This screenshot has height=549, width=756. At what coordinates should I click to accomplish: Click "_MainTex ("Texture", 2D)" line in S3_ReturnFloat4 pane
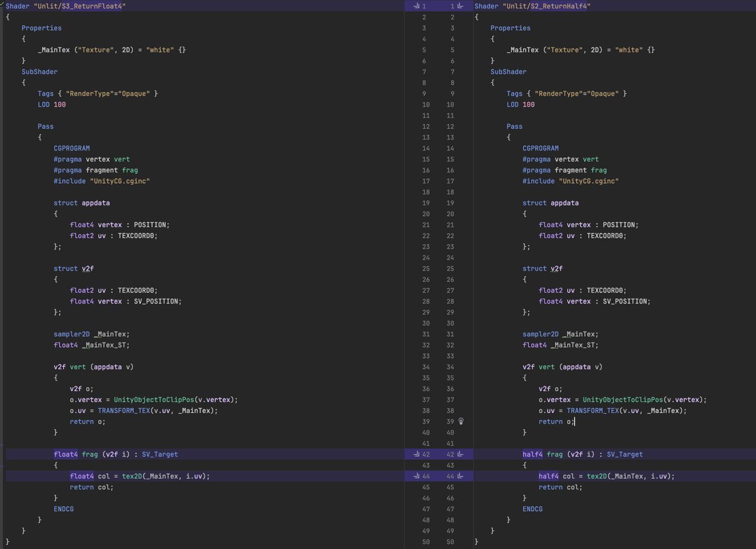(112, 50)
